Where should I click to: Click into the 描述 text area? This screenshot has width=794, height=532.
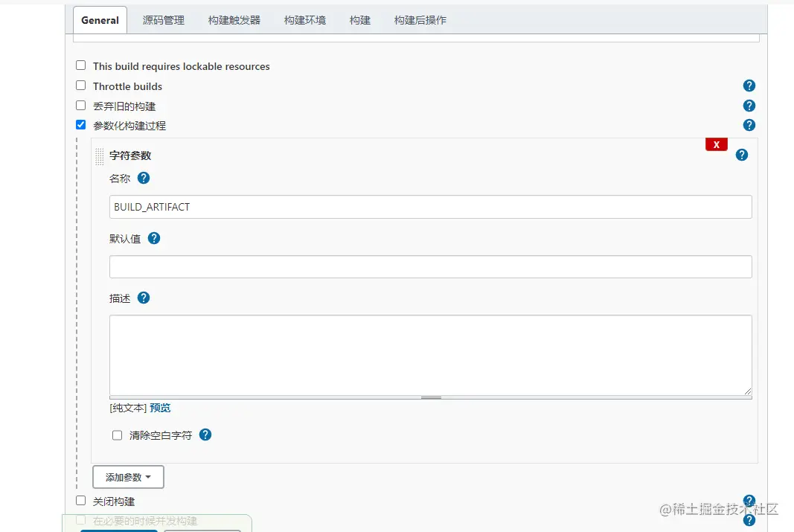[430, 356]
